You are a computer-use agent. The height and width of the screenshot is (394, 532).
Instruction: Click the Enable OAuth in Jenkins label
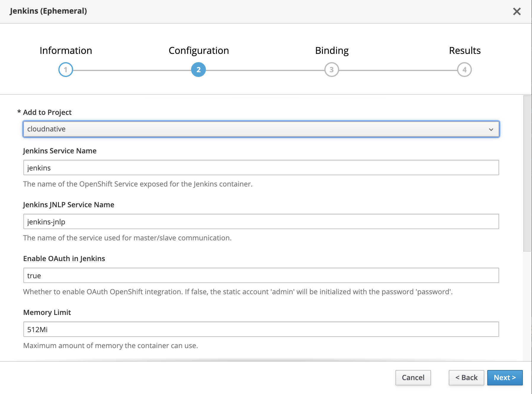[x=64, y=259]
